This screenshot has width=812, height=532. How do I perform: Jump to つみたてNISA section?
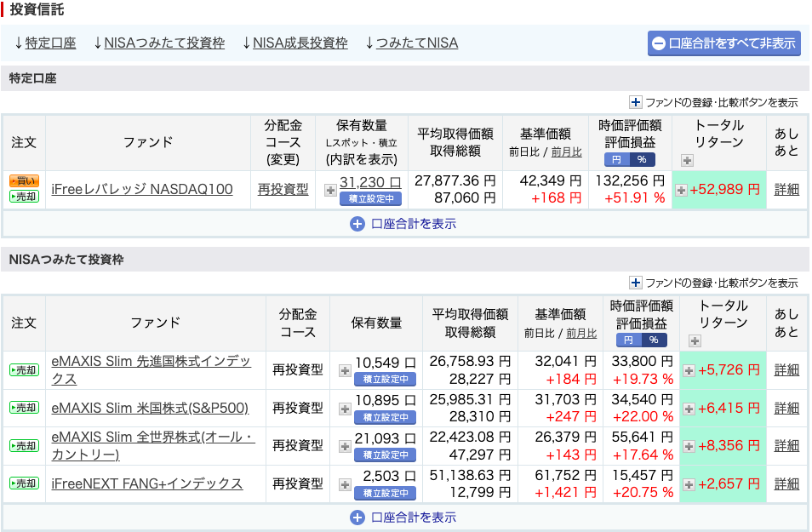411,43
